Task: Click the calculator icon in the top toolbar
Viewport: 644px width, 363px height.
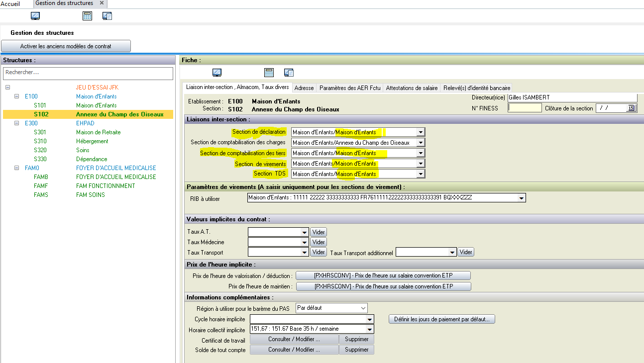Action: (x=87, y=16)
